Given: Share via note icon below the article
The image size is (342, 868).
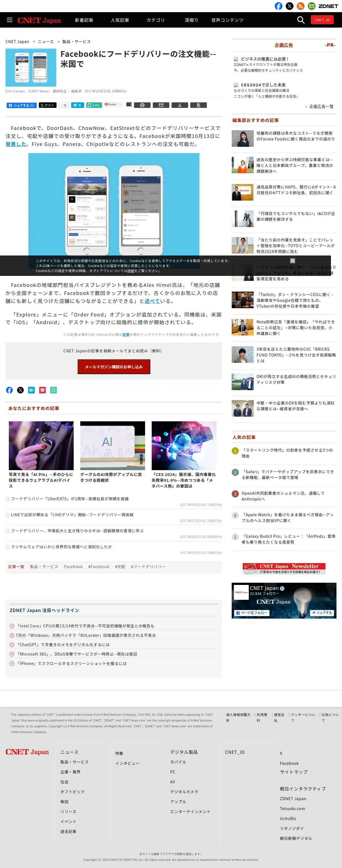Looking at the screenshot, I should (54, 390).
